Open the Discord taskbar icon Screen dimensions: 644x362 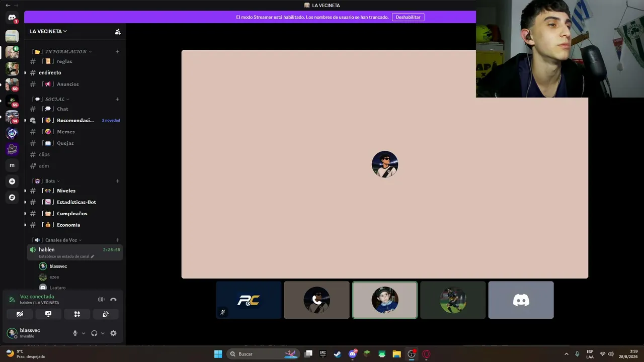pyautogui.click(x=353, y=354)
